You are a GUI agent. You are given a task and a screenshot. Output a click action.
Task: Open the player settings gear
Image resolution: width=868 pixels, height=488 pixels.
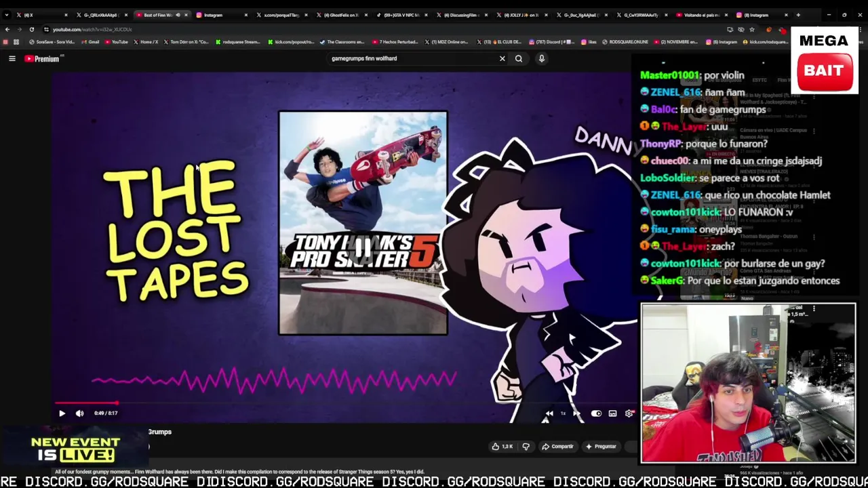[x=629, y=413]
